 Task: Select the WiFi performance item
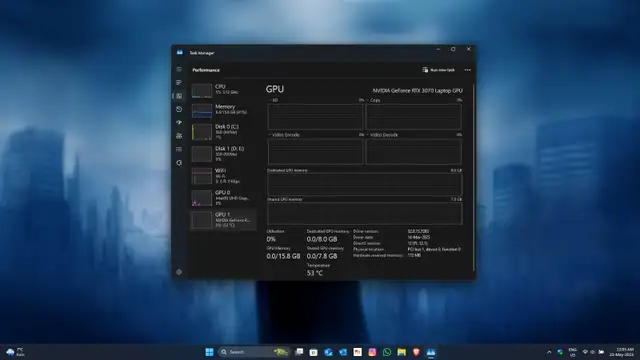click(x=223, y=176)
